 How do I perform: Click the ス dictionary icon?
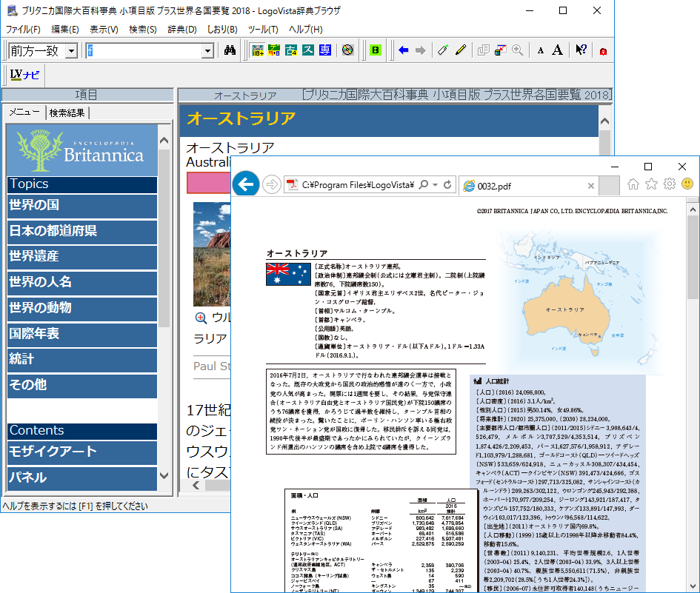click(x=308, y=50)
